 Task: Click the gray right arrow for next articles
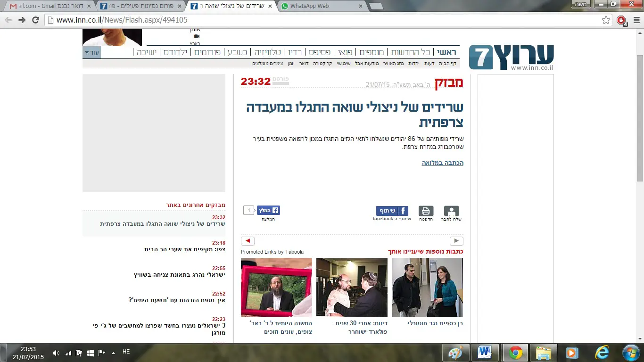(456, 241)
